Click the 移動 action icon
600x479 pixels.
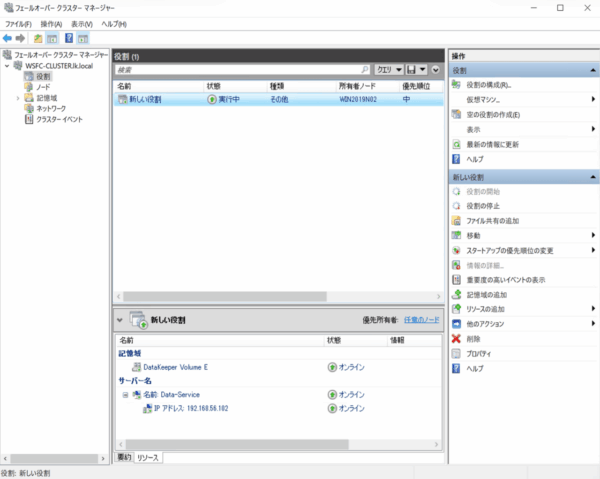456,235
